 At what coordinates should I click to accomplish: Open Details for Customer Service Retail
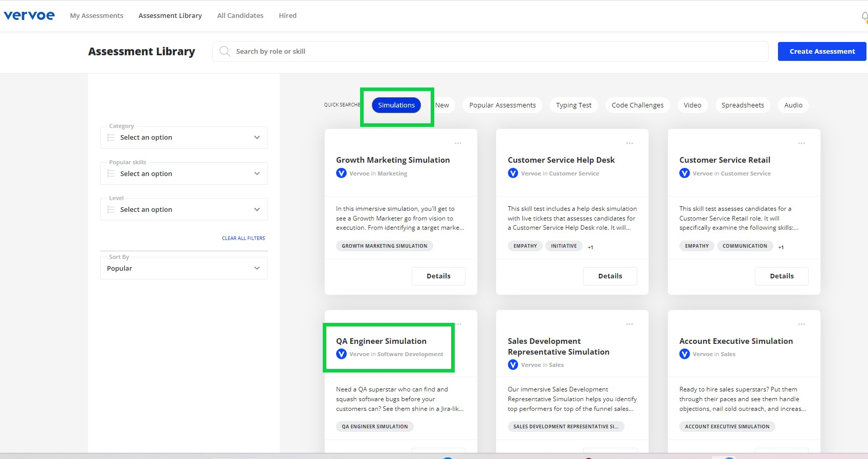[782, 276]
